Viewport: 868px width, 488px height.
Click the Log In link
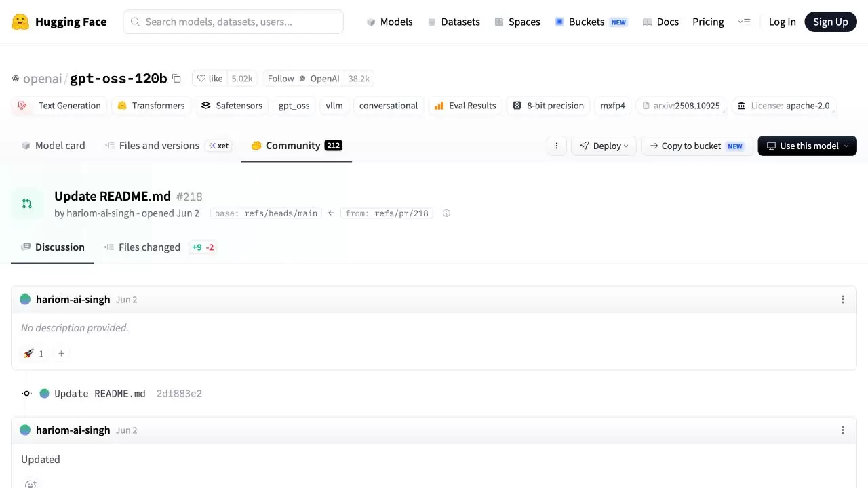782,22
